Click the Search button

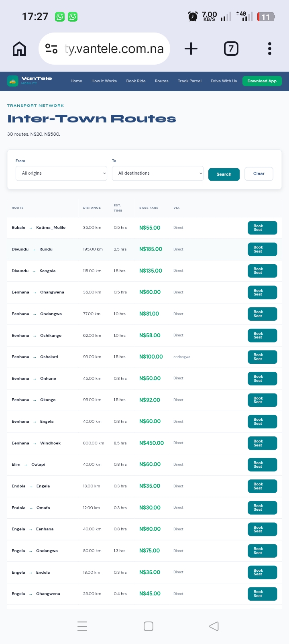(224, 174)
